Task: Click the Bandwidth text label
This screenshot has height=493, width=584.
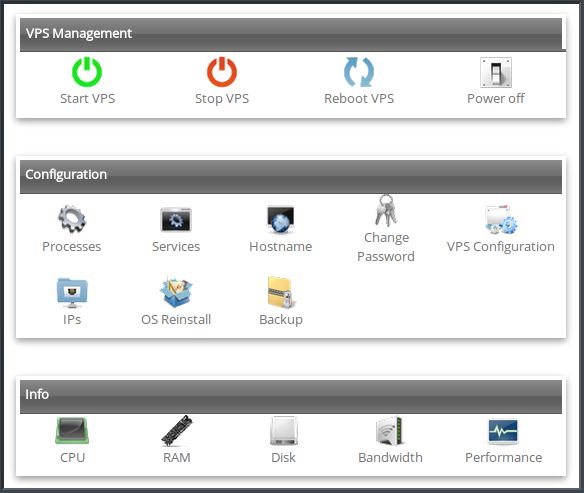Action: pos(390,457)
